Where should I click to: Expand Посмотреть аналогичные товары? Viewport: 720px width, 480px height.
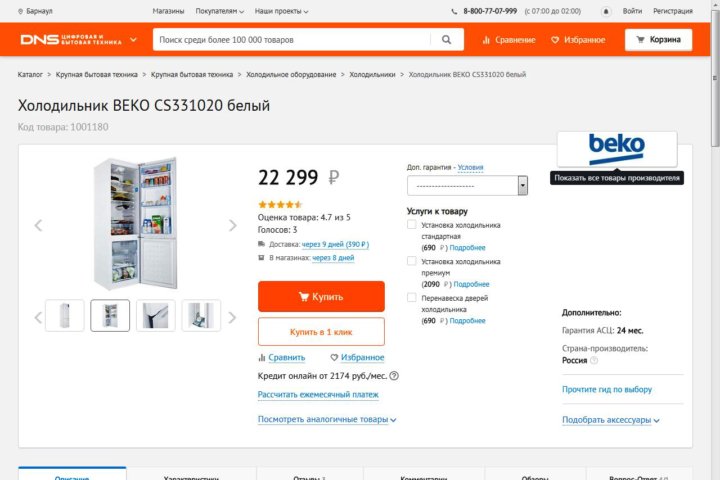tap(327, 419)
